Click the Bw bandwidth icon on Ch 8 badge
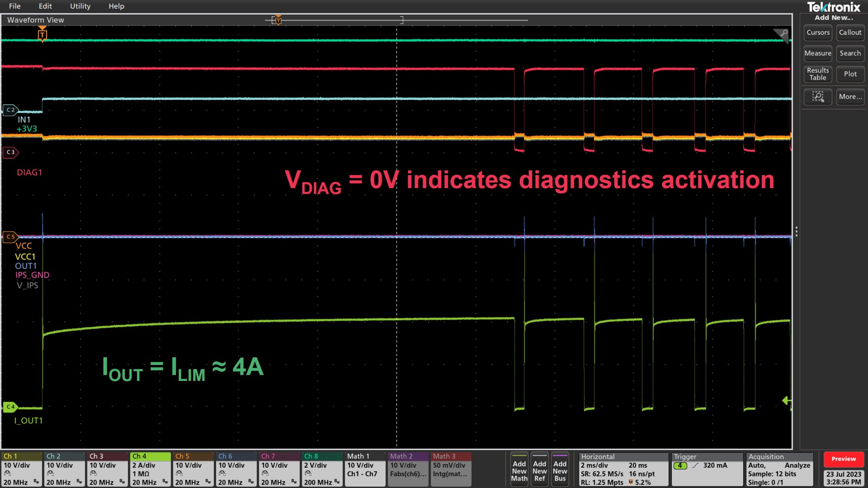The image size is (868, 488). 338,482
